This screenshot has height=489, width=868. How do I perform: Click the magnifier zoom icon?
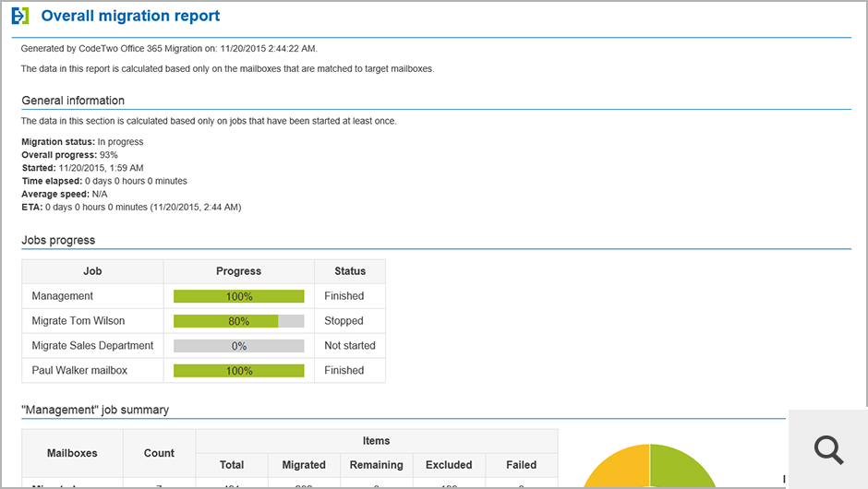[828, 449]
